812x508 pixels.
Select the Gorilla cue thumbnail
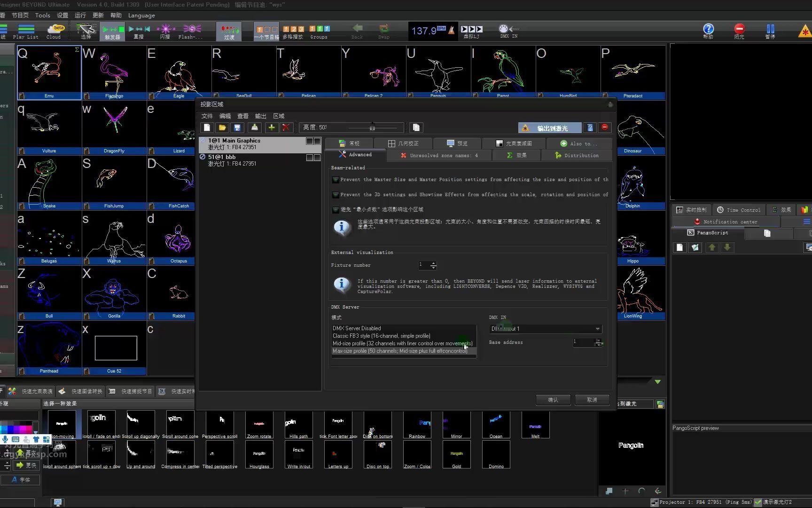[x=114, y=293]
